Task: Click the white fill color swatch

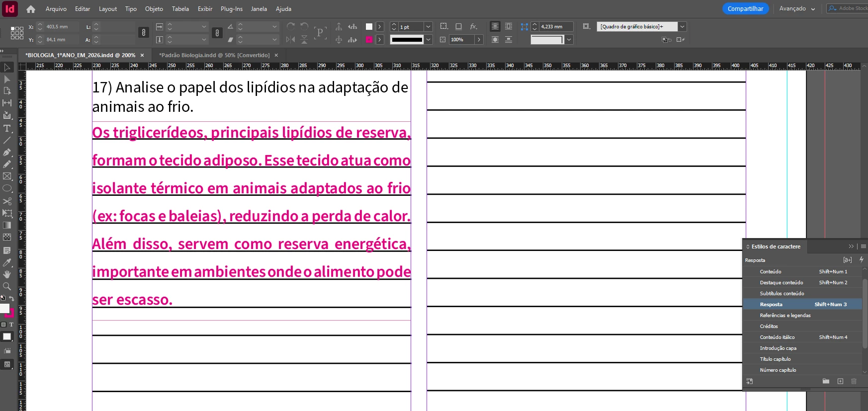Action: [369, 26]
